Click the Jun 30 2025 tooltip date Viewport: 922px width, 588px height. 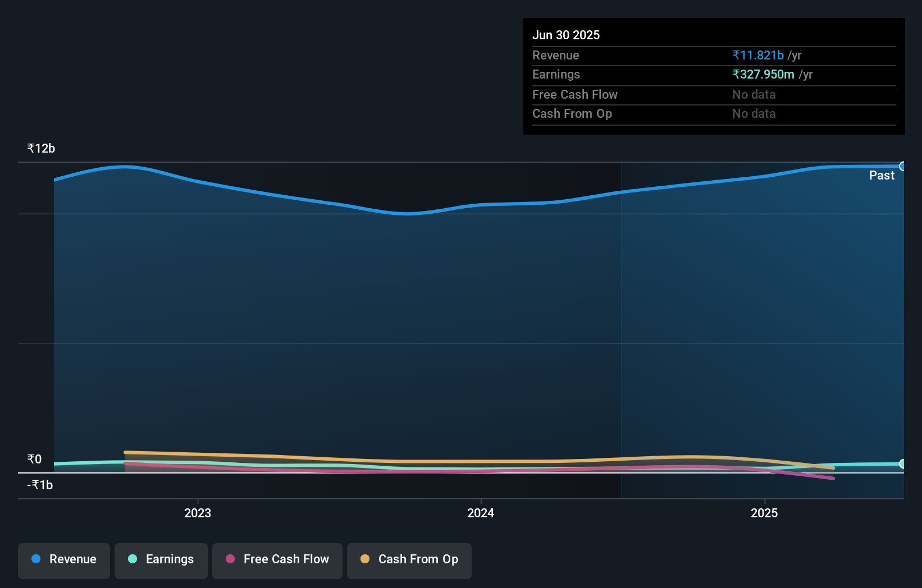566,35
